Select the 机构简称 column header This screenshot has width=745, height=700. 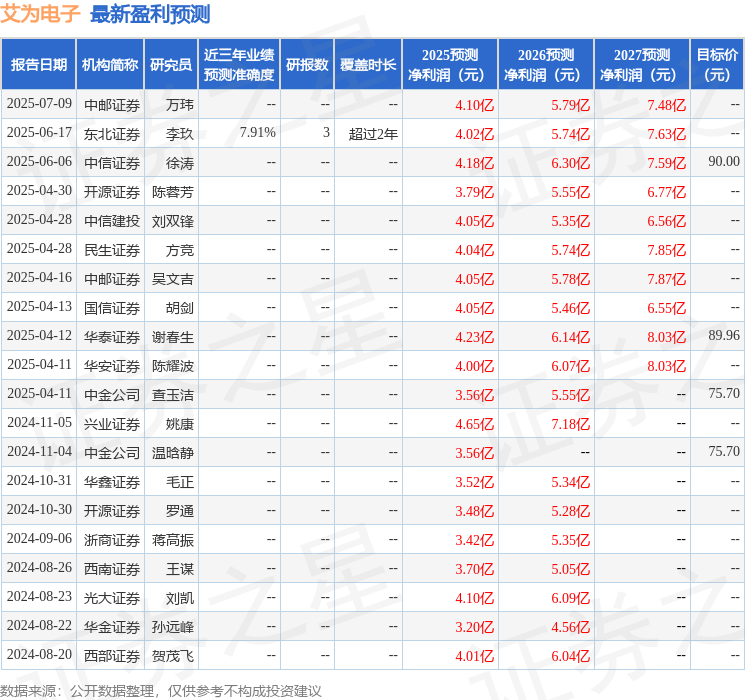[x=110, y=65]
